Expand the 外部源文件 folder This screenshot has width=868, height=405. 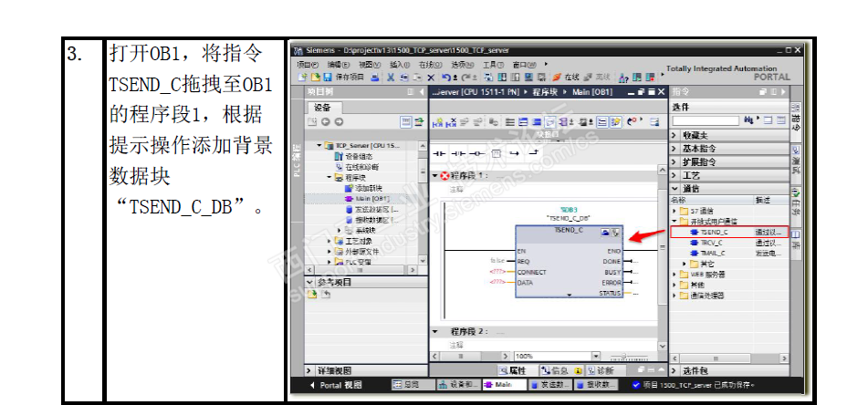329,251
